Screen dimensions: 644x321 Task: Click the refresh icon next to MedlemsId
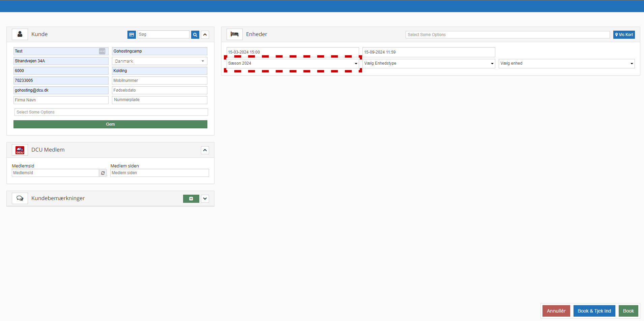tap(103, 173)
